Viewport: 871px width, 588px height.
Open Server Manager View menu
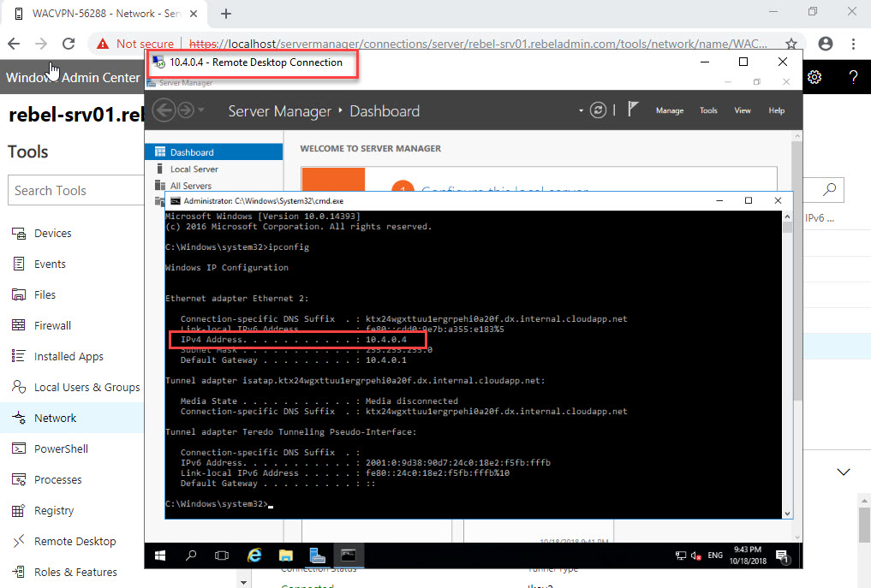[743, 110]
